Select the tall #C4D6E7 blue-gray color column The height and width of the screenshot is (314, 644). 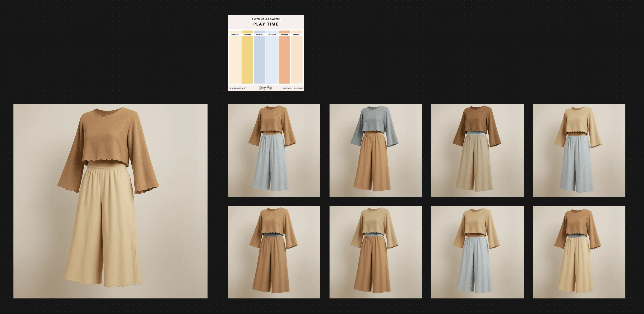(x=260, y=60)
